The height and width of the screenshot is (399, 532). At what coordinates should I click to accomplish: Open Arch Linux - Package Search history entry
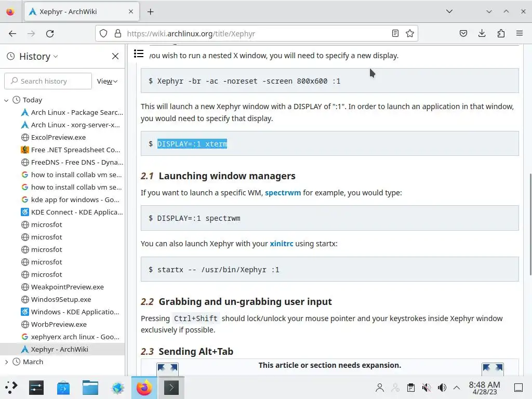(72, 113)
